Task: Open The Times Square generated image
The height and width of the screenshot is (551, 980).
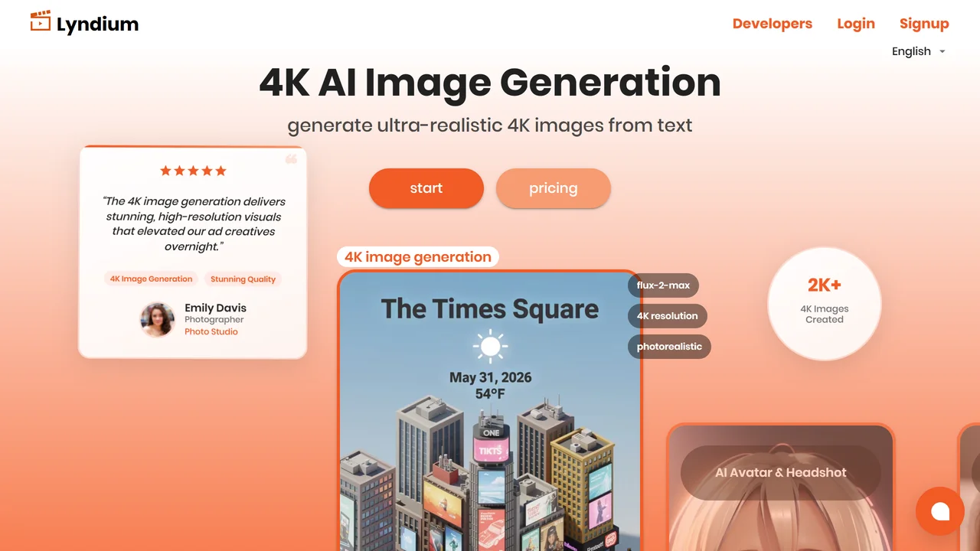Action: coord(490,411)
